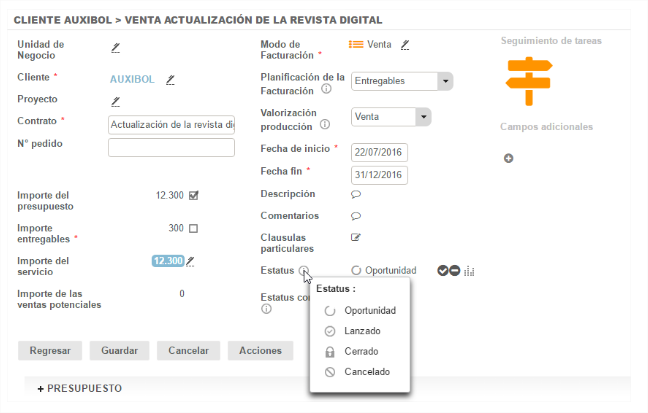Click the pencil next to Modo de Facturación Venta
This screenshot has height=413, width=648.
405,45
